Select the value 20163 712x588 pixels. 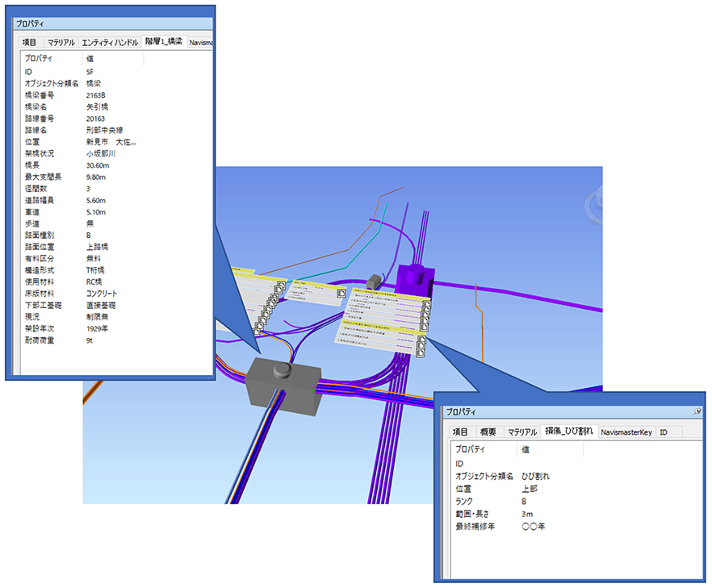(95, 119)
